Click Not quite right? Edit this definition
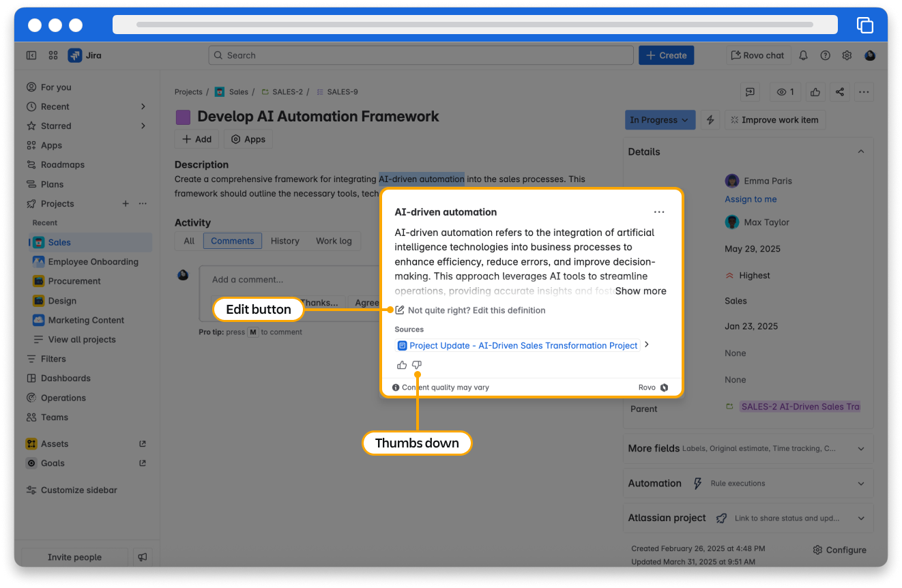This screenshot has height=588, width=902. pyautogui.click(x=476, y=310)
